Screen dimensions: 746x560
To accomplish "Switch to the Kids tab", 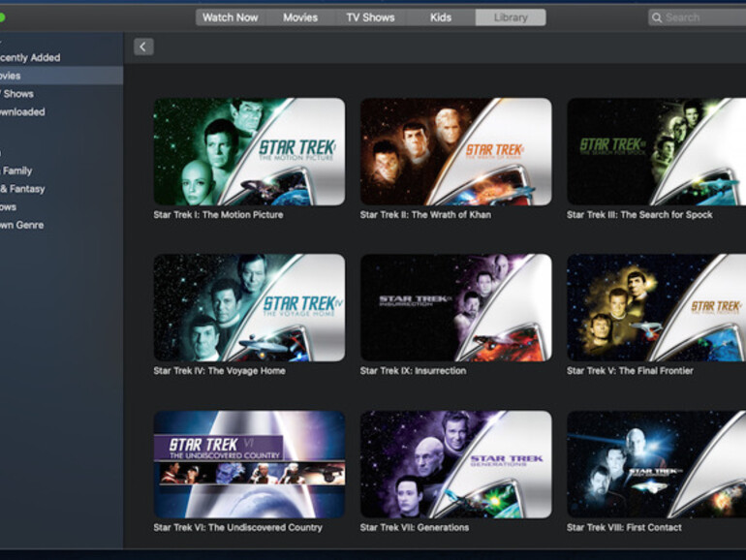I will tap(441, 17).
